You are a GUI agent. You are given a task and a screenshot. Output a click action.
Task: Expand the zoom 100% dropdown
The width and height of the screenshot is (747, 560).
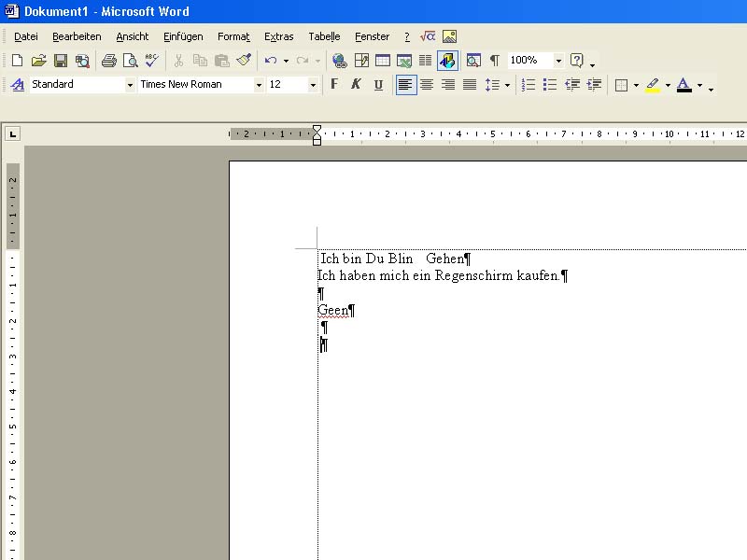click(x=558, y=61)
